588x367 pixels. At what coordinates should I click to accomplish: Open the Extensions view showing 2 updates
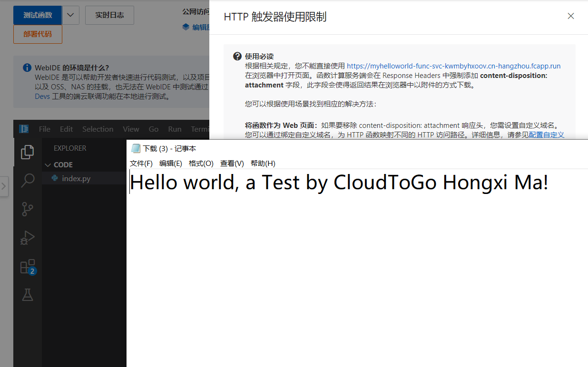click(27, 266)
